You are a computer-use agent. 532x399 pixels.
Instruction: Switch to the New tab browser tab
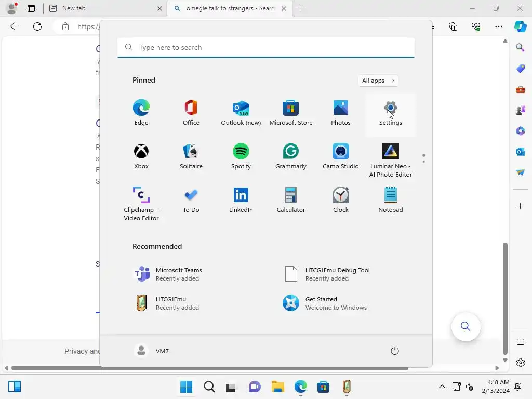pos(105,8)
